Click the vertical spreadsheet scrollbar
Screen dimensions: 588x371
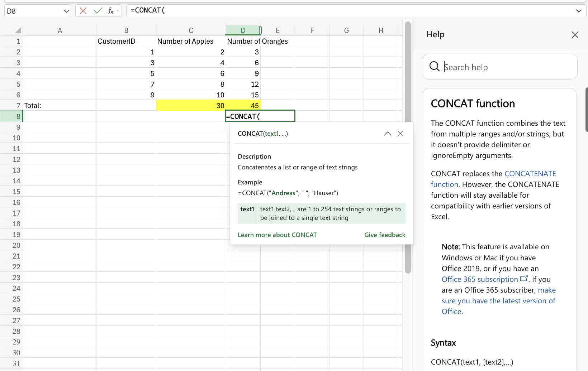pos(408,72)
